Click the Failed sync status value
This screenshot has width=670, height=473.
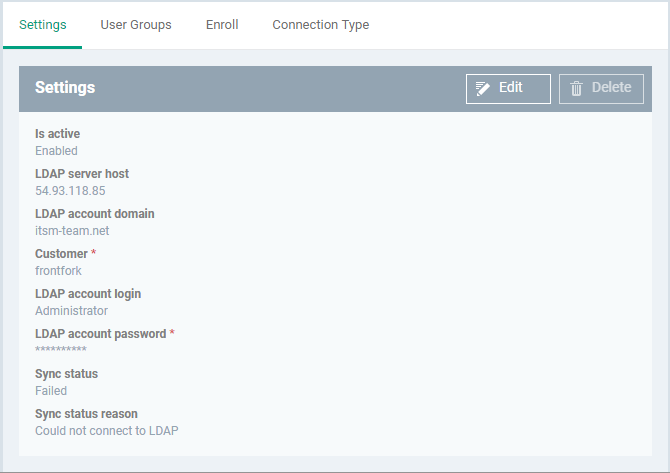(x=51, y=391)
